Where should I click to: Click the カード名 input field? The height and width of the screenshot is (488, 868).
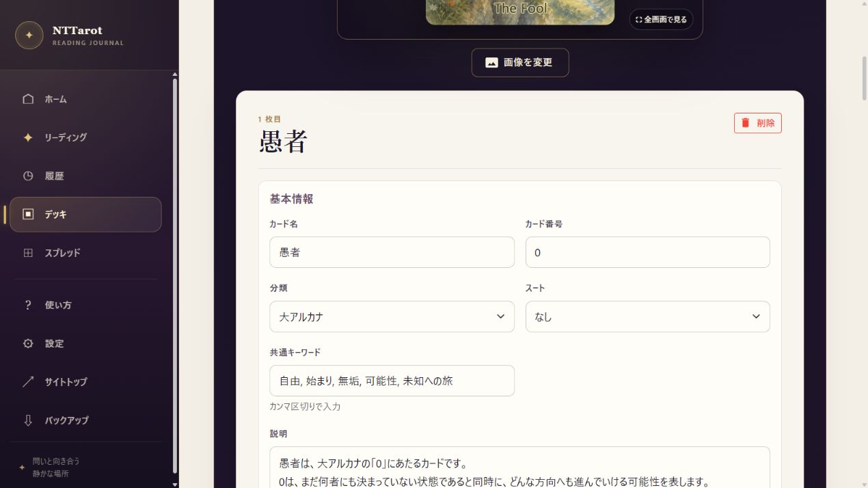tap(392, 252)
